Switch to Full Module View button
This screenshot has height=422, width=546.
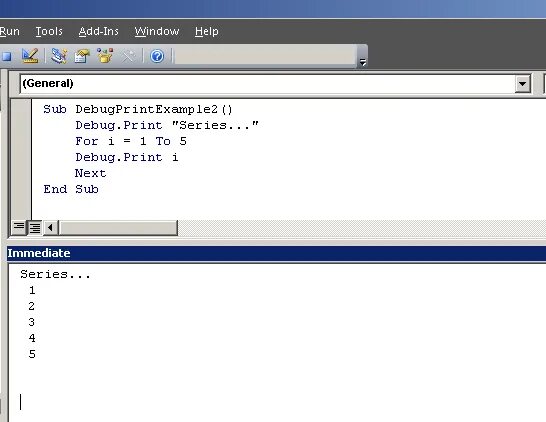(35, 228)
